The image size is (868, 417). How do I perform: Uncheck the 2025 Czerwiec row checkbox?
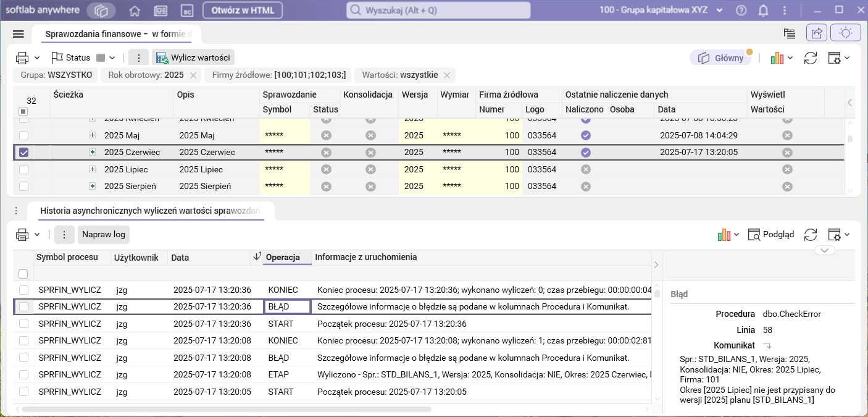click(23, 153)
